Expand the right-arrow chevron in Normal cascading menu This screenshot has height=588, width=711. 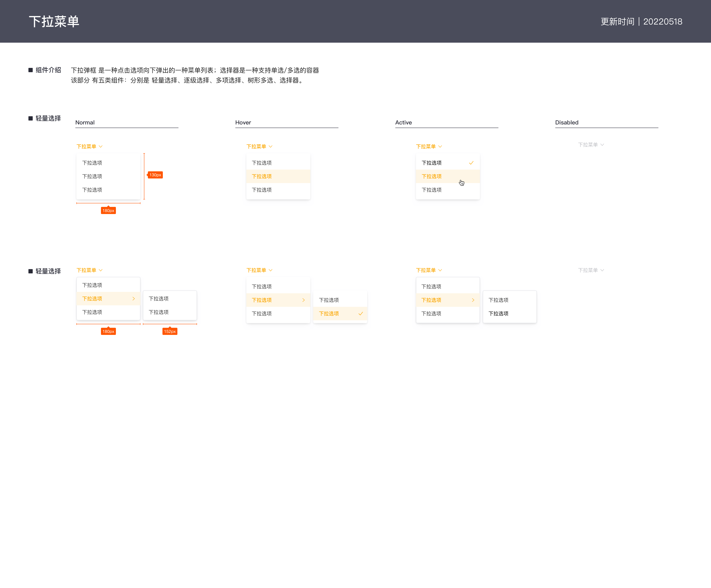pos(134,299)
